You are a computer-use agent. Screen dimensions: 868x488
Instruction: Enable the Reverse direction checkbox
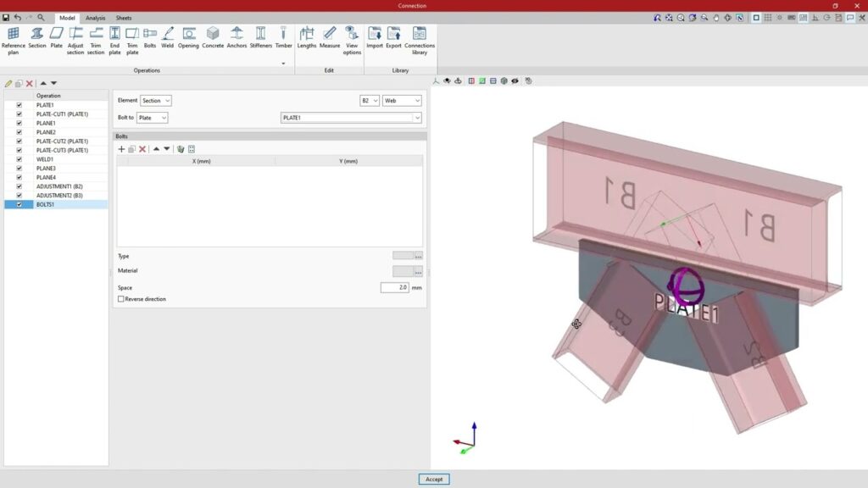click(121, 299)
